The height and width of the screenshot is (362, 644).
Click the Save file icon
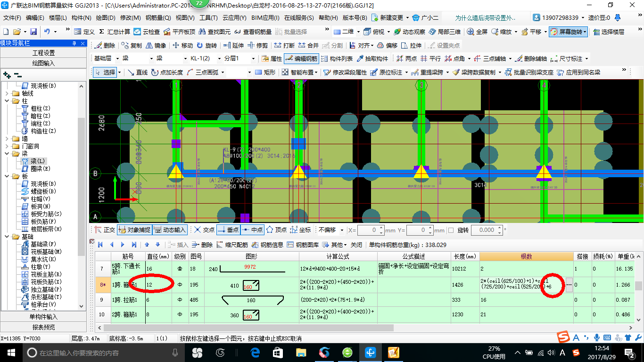(x=33, y=32)
